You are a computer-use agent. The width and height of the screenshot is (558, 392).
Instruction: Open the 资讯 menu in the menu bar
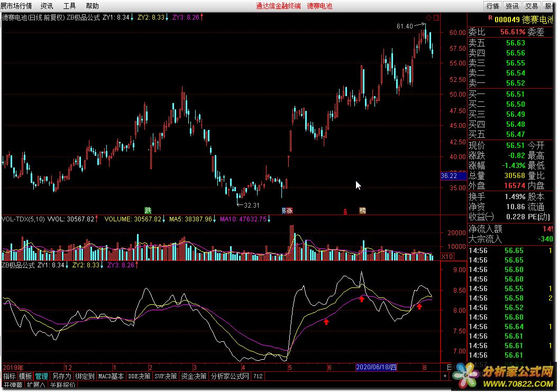(x=47, y=6)
